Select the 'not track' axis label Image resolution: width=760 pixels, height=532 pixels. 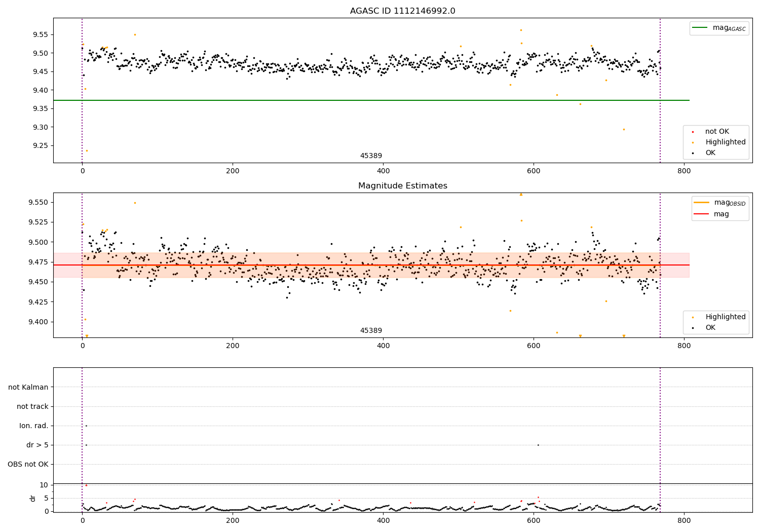tap(32, 406)
